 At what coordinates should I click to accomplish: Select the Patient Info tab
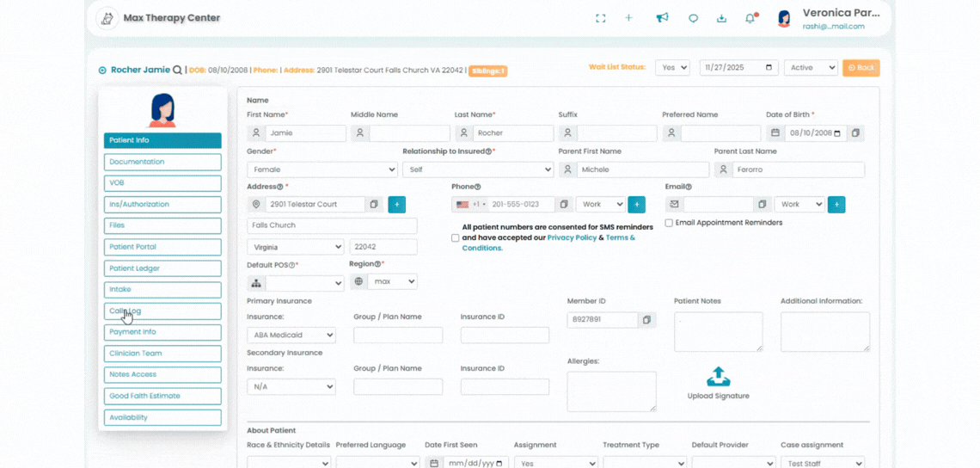pos(162,141)
